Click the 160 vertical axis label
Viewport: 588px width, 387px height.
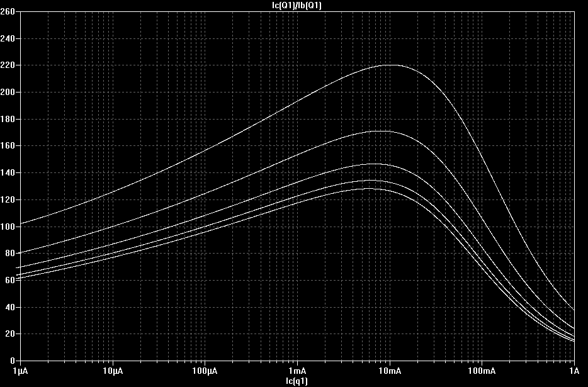[8, 146]
